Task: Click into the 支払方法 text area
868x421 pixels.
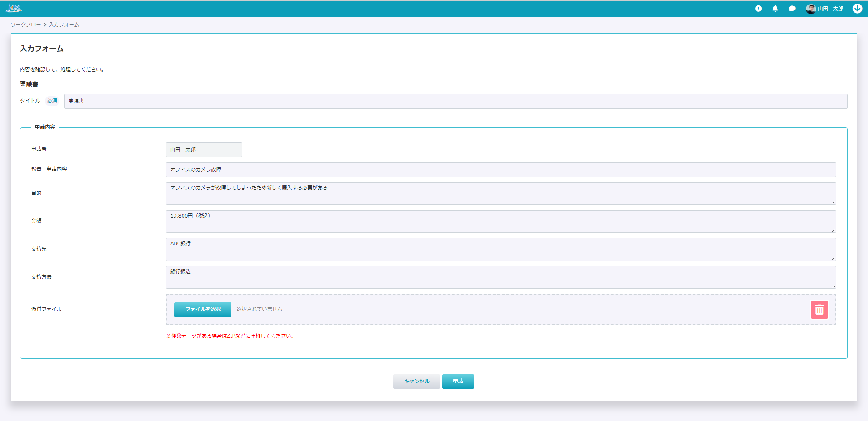Action: 501,277
